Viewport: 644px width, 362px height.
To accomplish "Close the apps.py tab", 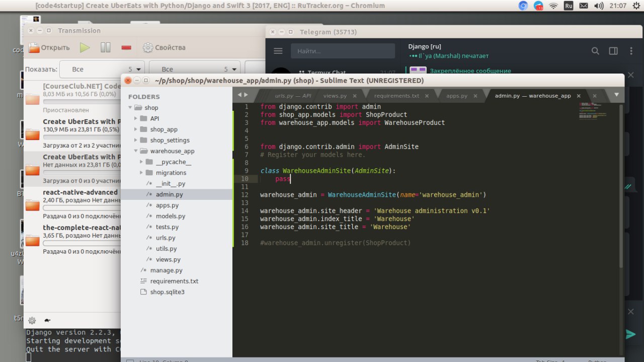I will pyautogui.click(x=475, y=96).
